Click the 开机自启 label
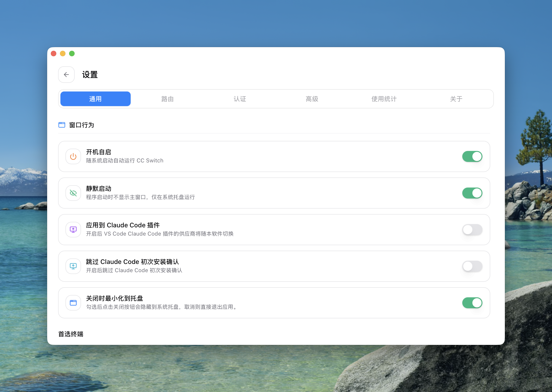This screenshot has height=392, width=552. pos(98,152)
